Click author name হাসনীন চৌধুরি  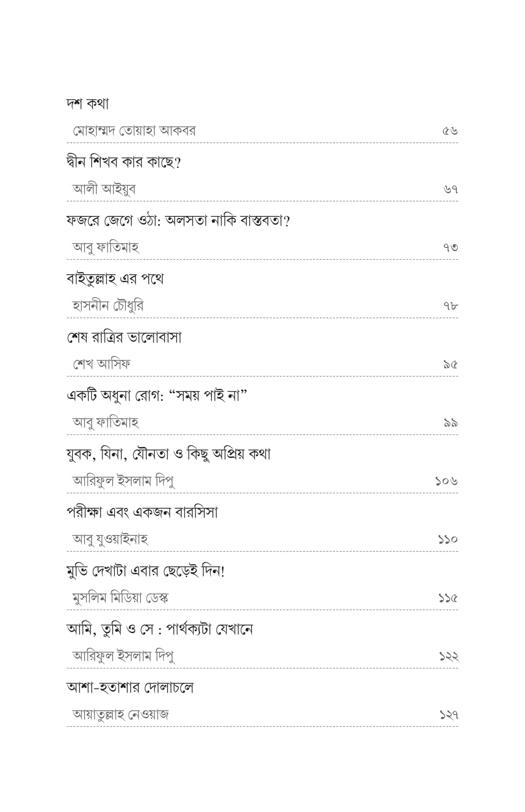click(x=108, y=306)
